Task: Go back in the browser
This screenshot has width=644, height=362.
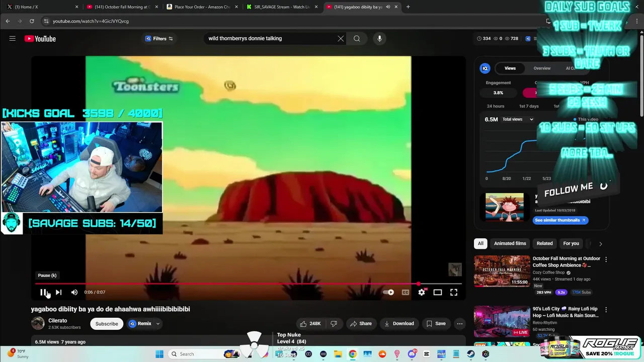Action: pyautogui.click(x=8, y=21)
